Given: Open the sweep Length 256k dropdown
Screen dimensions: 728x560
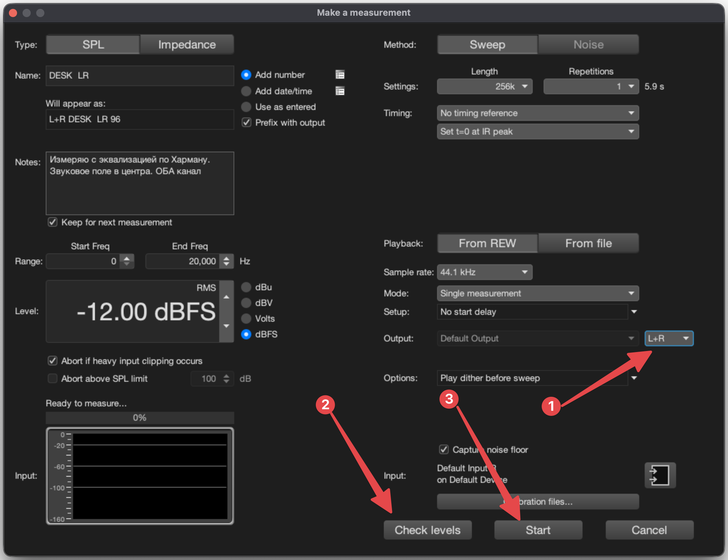Looking at the screenshot, I should (x=485, y=86).
